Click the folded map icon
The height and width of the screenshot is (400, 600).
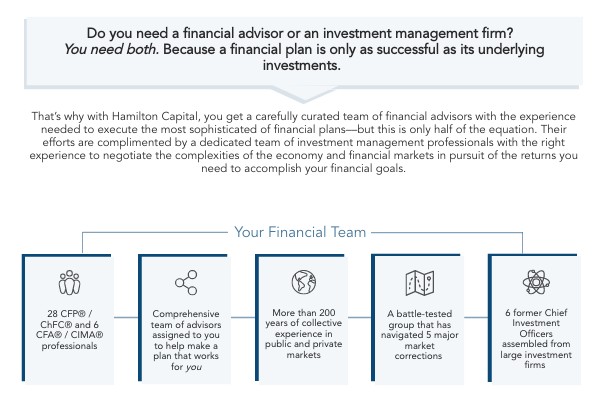pos(419,283)
